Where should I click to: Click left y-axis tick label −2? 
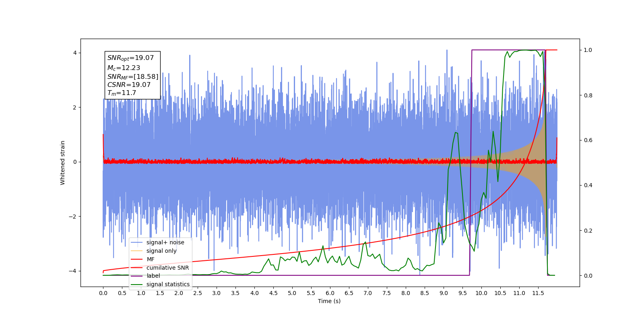pos(72,217)
